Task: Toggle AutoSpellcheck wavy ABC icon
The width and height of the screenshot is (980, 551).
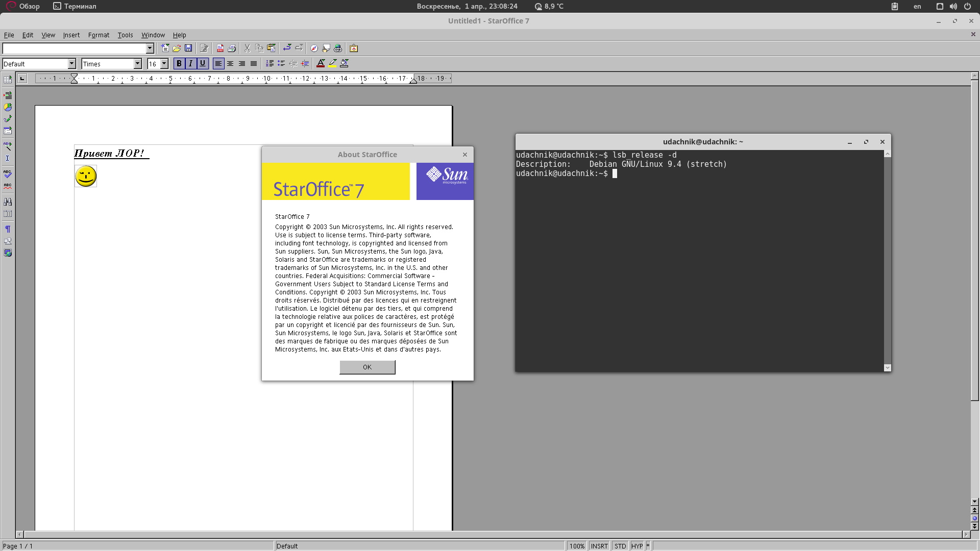Action: pyautogui.click(x=8, y=186)
